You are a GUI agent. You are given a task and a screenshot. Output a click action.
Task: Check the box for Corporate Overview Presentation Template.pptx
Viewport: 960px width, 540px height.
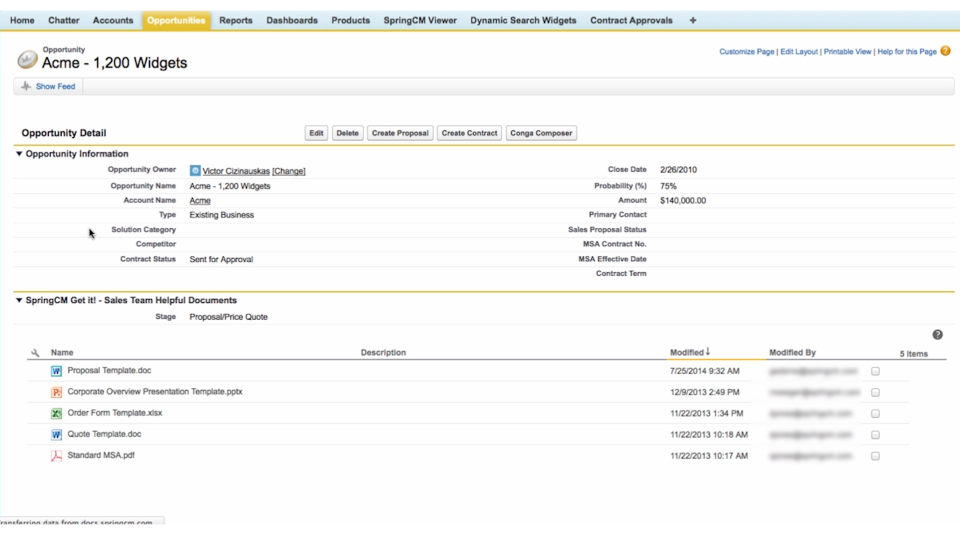876,392
